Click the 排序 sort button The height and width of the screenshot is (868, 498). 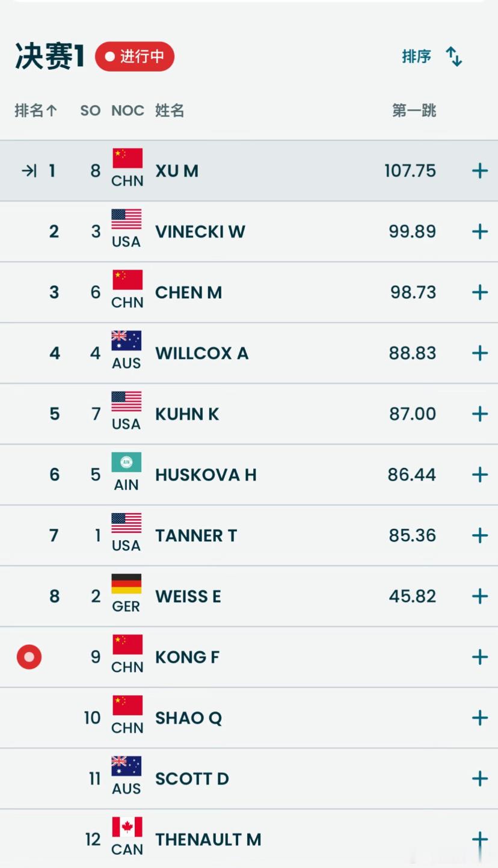(x=416, y=57)
